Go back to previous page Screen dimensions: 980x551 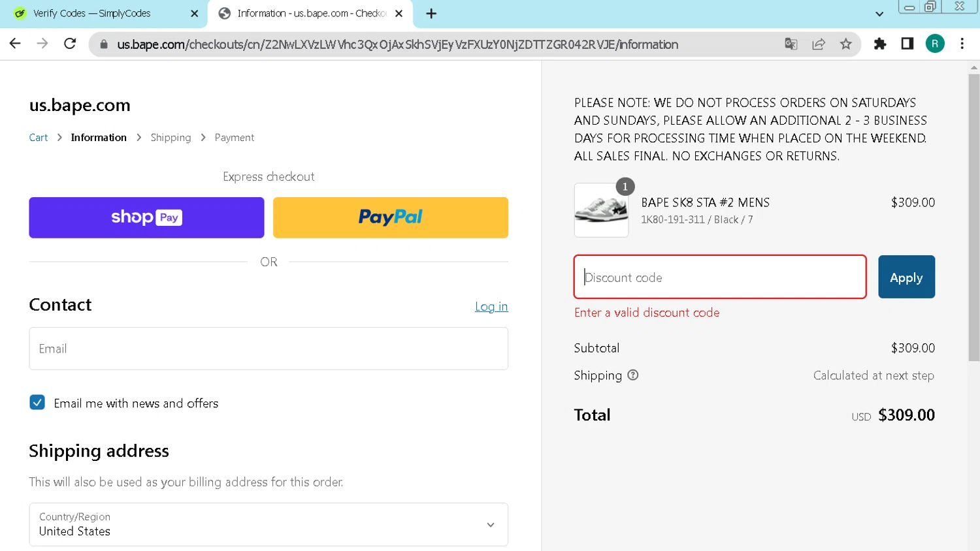coord(15,44)
